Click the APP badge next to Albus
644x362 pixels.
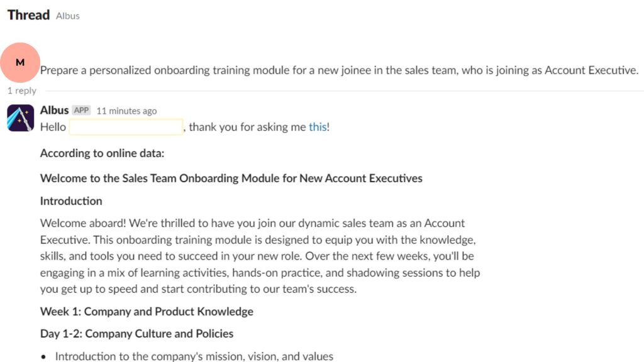(81, 111)
